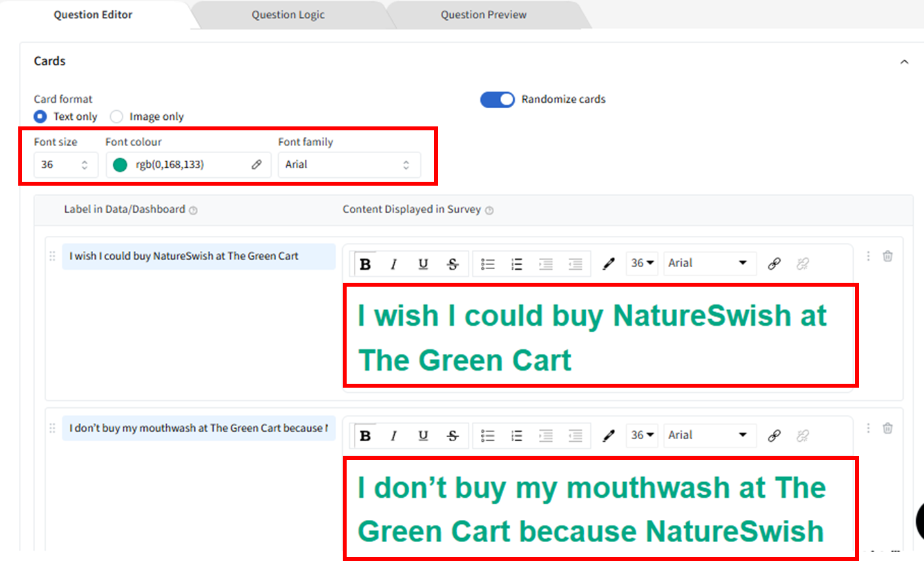
Task: Click Bold icon in first card toolbar
Action: [366, 264]
